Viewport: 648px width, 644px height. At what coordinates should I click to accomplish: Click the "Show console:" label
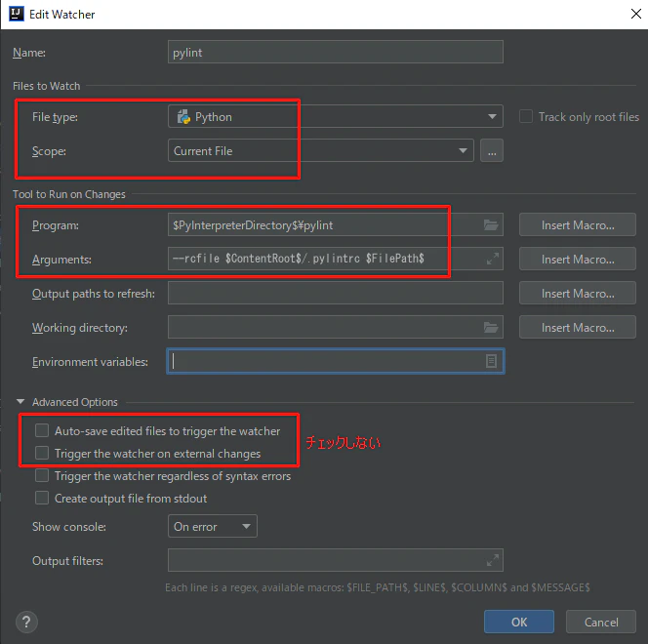(69, 527)
